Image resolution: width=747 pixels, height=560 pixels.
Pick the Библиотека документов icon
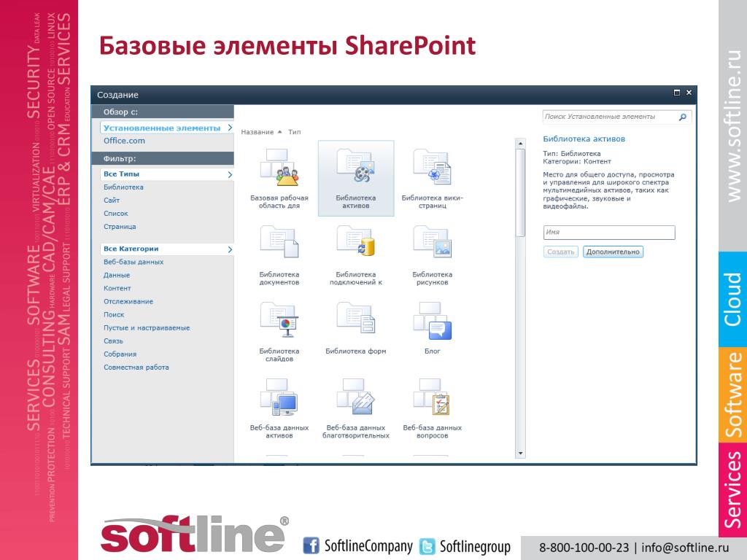point(279,242)
